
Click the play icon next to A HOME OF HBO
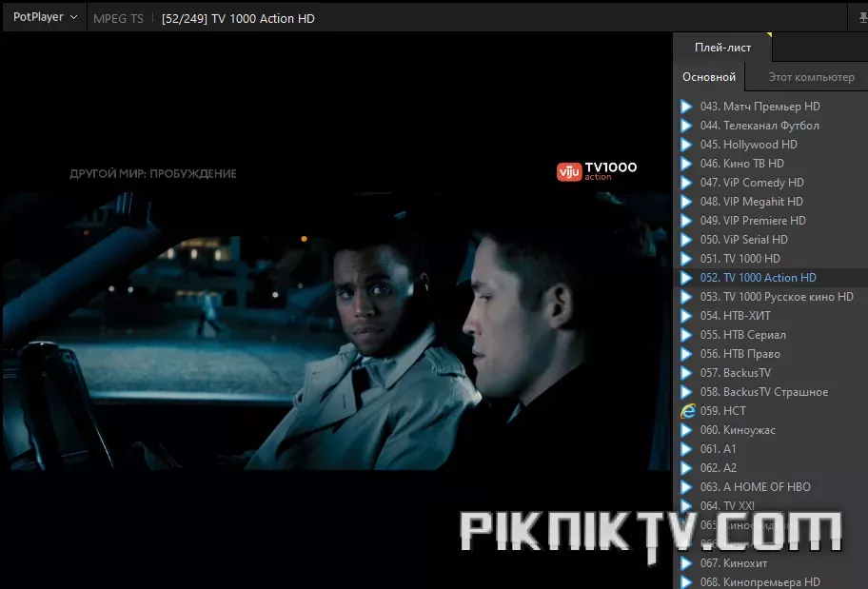coord(686,487)
